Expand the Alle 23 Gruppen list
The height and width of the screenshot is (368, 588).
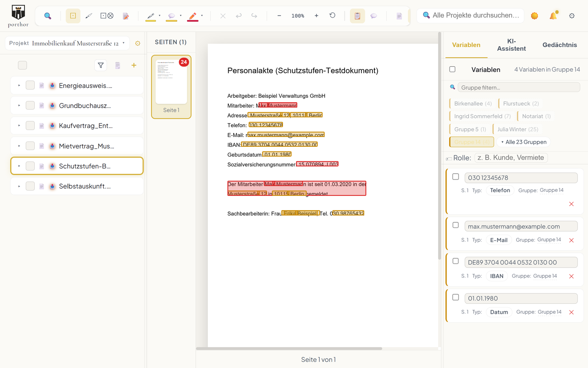point(523,142)
